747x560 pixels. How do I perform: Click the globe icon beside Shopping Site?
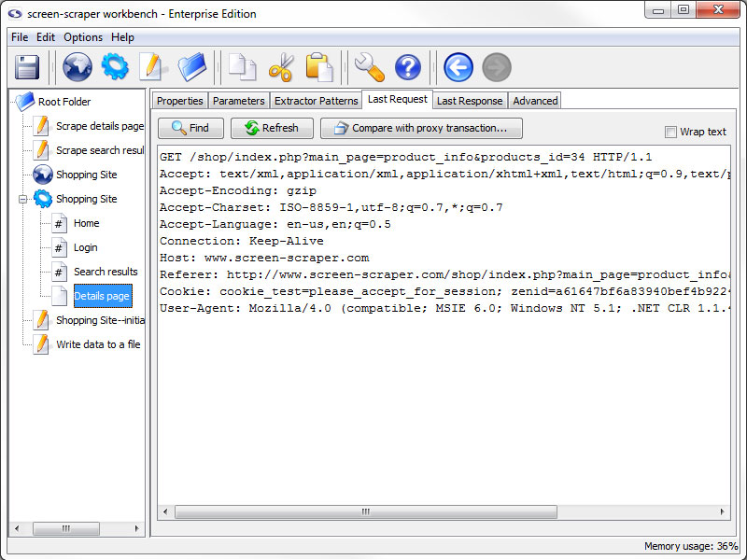(43, 175)
